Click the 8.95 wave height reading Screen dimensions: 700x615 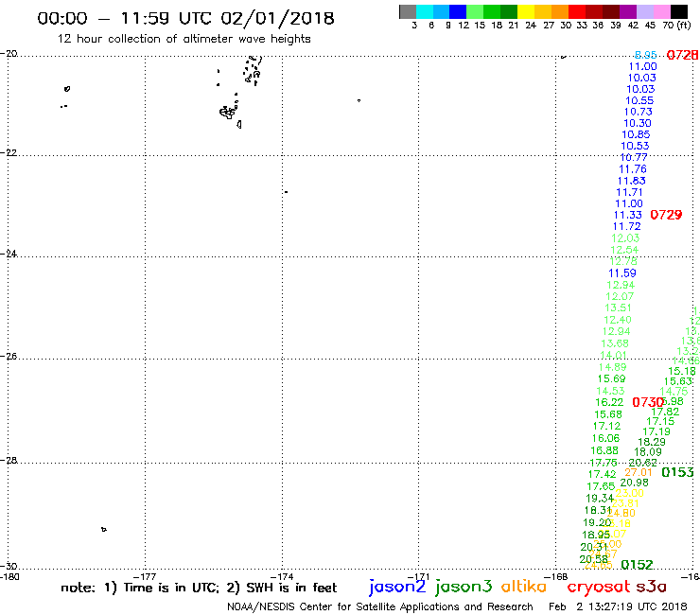tap(645, 55)
